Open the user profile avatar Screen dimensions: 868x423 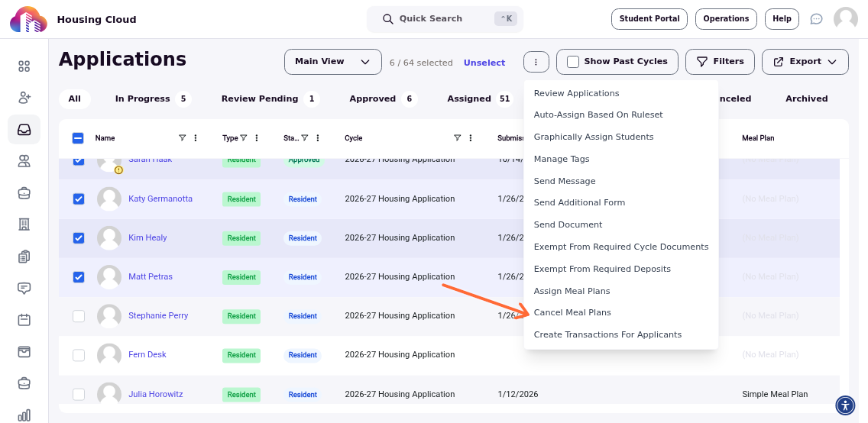pos(845,19)
